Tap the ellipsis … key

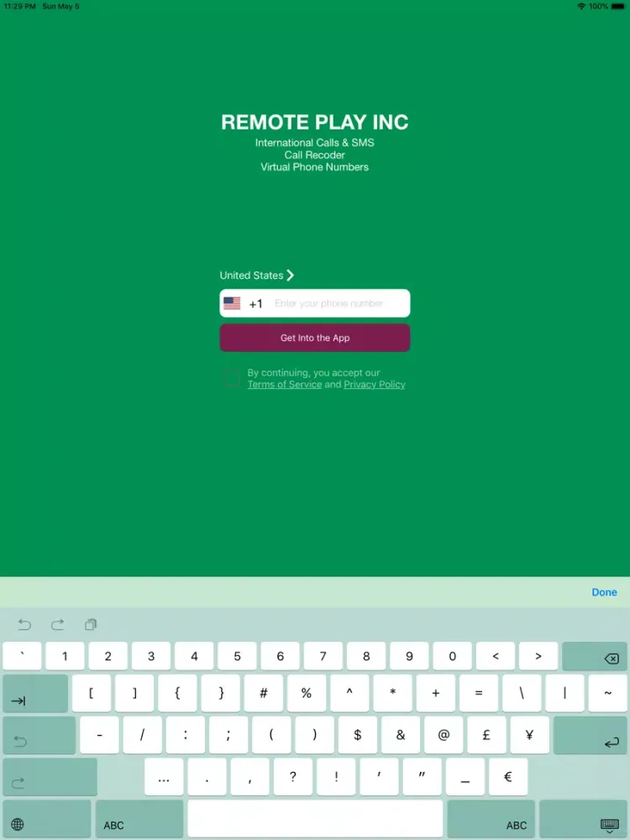(x=164, y=777)
